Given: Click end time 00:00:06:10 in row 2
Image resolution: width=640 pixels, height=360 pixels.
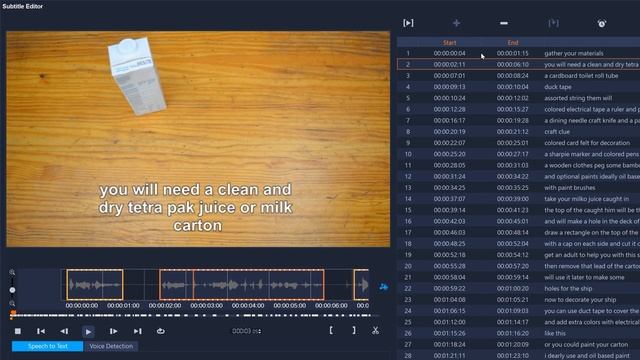Looking at the screenshot, I should [x=513, y=64].
